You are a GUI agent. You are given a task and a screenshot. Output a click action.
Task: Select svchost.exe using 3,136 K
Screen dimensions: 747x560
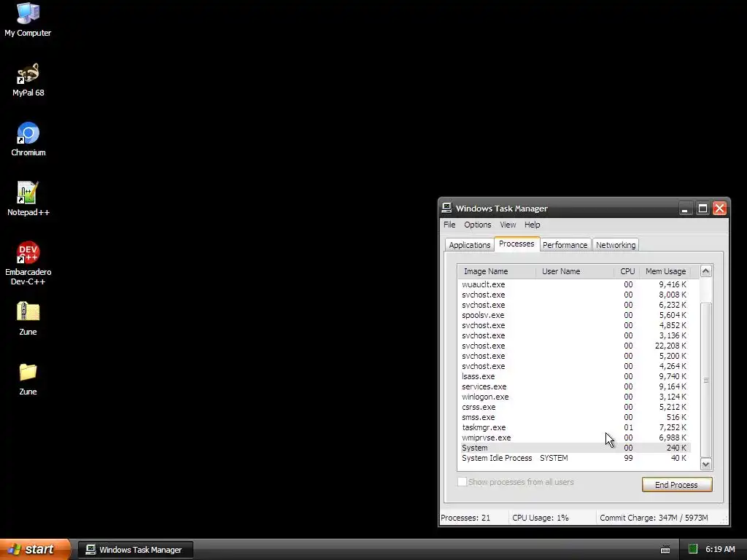[575, 335]
